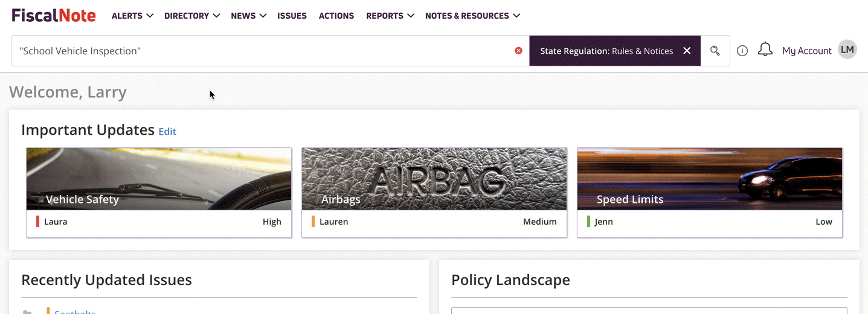Click the red priority marker beside Laura
Screen dimensions: 868x314
coord(38,222)
